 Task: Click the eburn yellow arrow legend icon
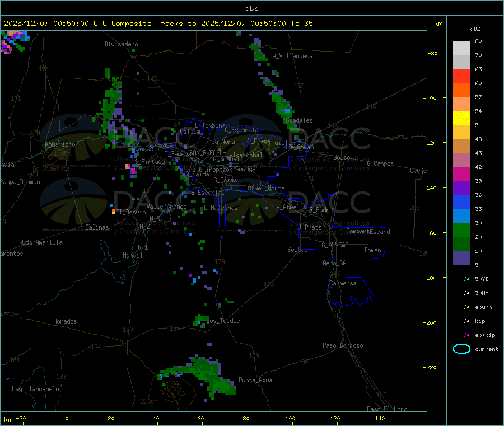[x=461, y=307]
